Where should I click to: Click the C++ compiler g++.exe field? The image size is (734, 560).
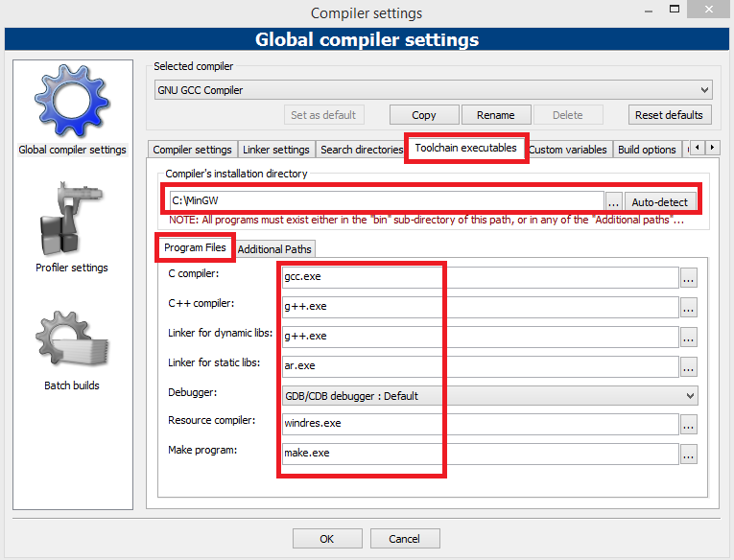(481, 307)
